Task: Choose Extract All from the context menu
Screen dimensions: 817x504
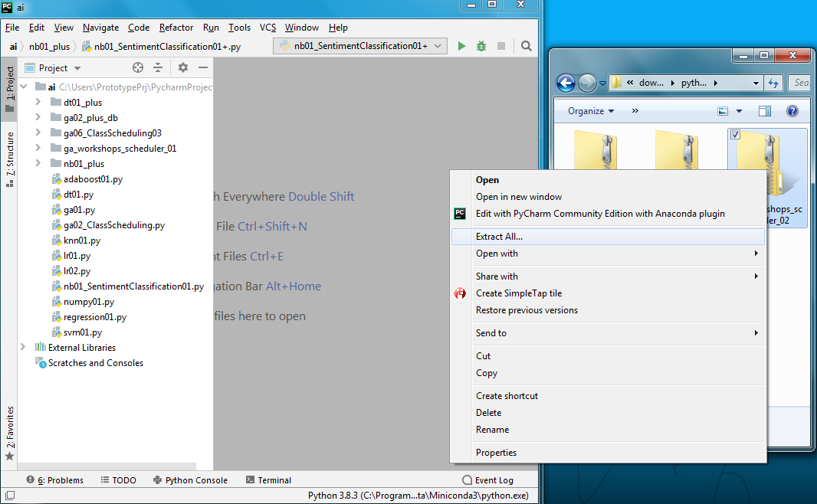Action: pyautogui.click(x=499, y=237)
